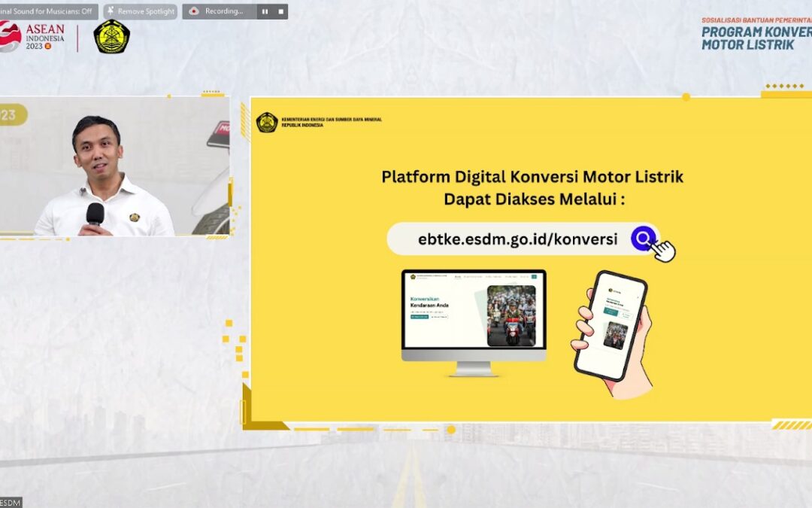Viewport: 812px width, 508px height.
Task: Click the "Dapat Diakses Melalui :" line
Action: click(x=534, y=199)
